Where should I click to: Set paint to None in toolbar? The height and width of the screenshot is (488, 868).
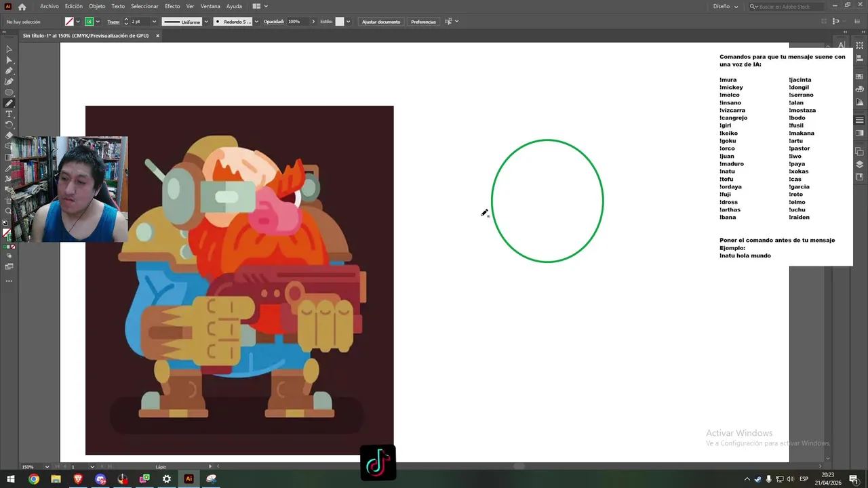(x=12, y=247)
